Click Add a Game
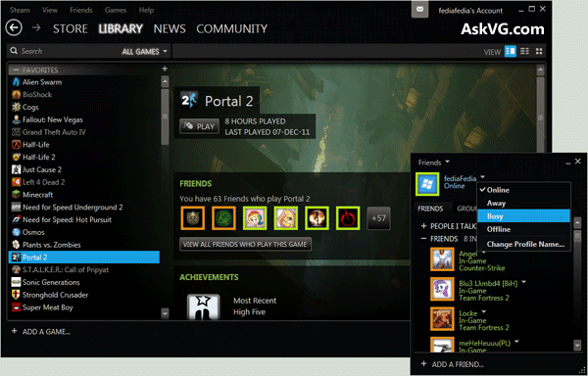Screen dimensions: 588x376 (x=40, y=331)
